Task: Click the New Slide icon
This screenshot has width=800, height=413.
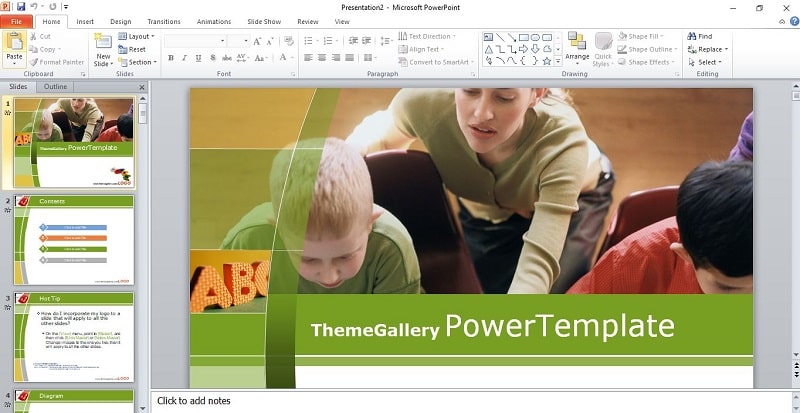Action: (x=103, y=41)
